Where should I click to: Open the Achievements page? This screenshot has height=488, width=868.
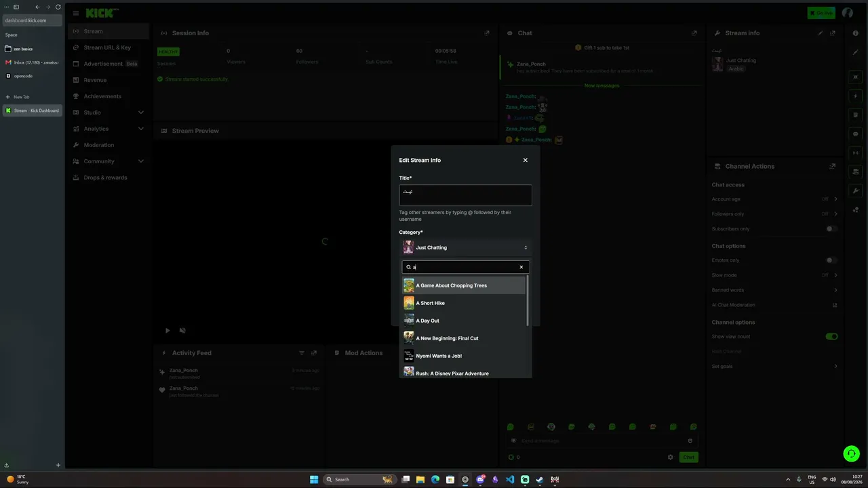coord(108,96)
